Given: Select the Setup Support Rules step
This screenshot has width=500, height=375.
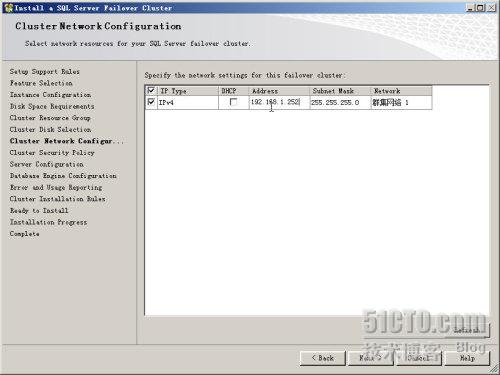Looking at the screenshot, I should pyautogui.click(x=45, y=72).
